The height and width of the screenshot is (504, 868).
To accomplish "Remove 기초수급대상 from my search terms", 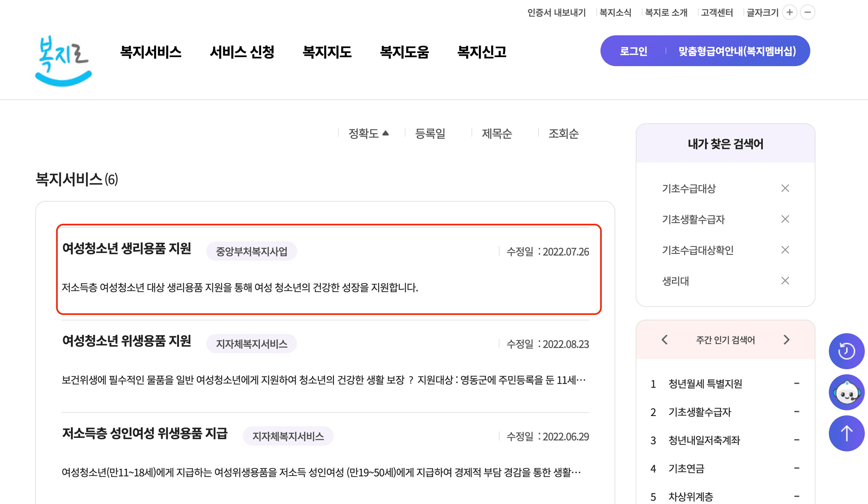I will (785, 188).
